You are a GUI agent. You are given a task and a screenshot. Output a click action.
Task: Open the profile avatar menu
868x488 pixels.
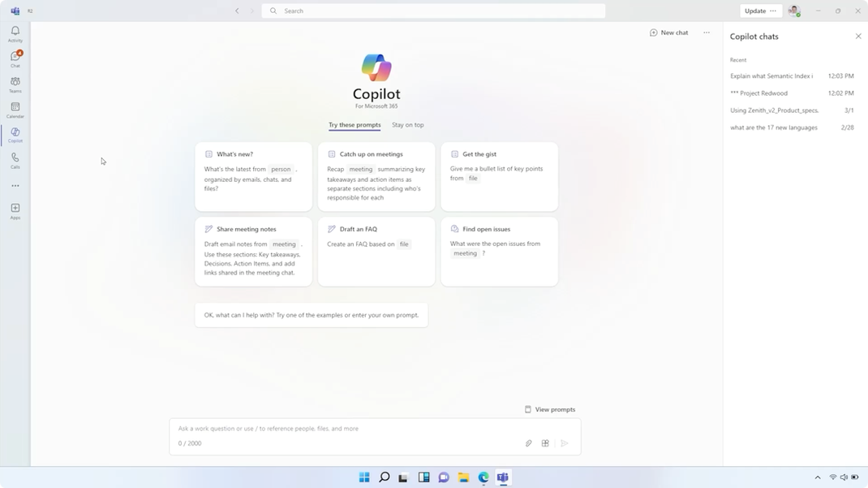point(794,11)
